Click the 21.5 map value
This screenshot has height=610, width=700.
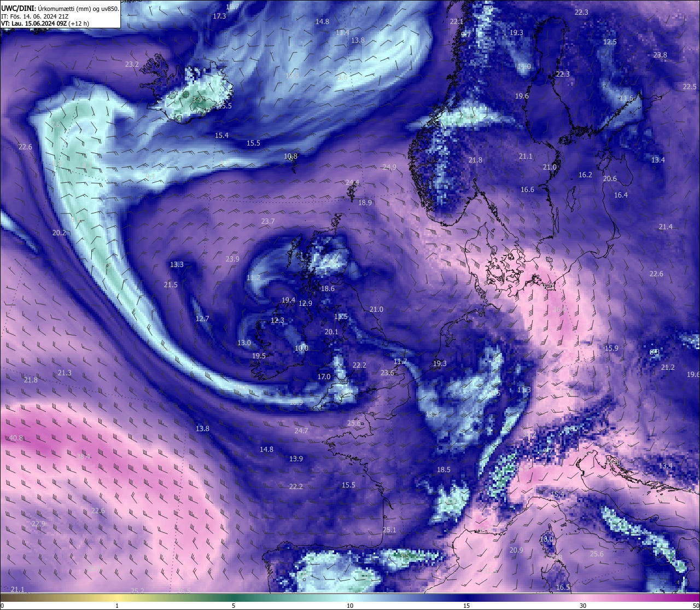[x=171, y=285]
